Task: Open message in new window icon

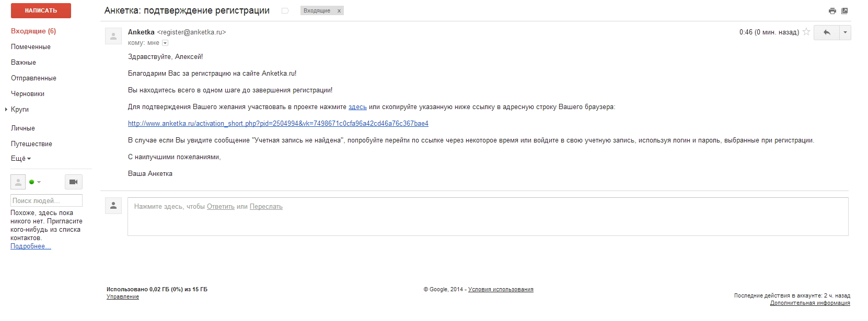Action: pyautogui.click(x=844, y=11)
